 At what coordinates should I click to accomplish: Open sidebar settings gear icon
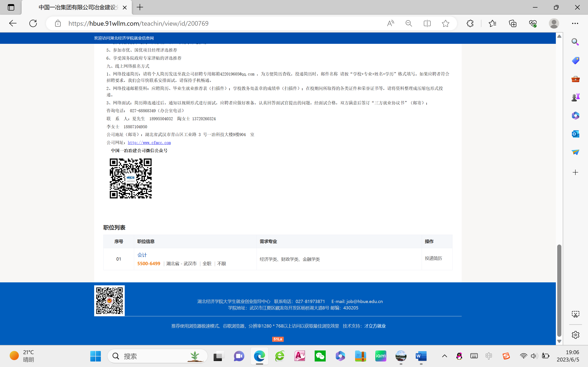click(575, 335)
